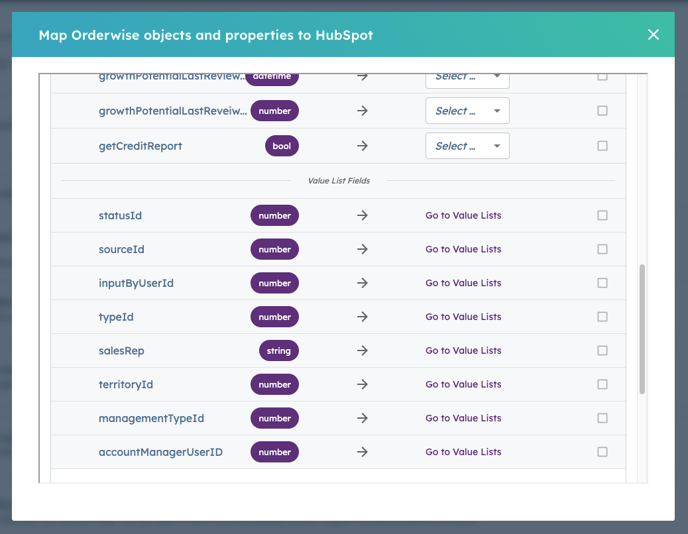688x534 pixels.
Task: Click the number badge in territoryId row
Action: [x=275, y=384]
